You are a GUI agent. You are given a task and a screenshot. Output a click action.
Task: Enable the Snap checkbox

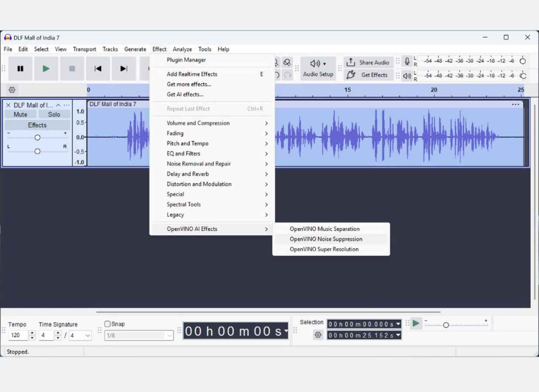tap(107, 324)
